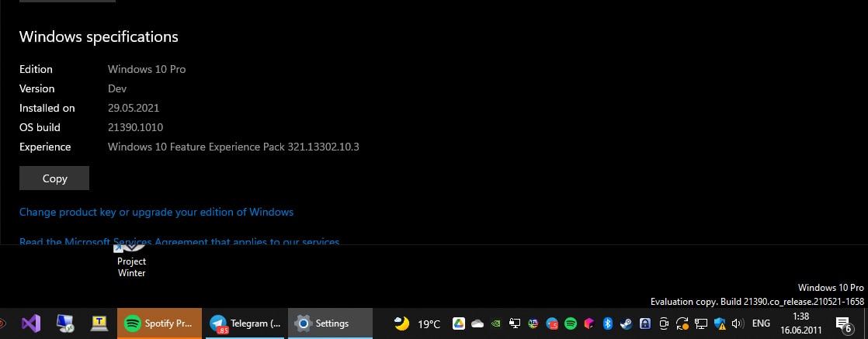Open the Microsoft Services Agreement link
The width and height of the screenshot is (868, 339).
pos(179,241)
